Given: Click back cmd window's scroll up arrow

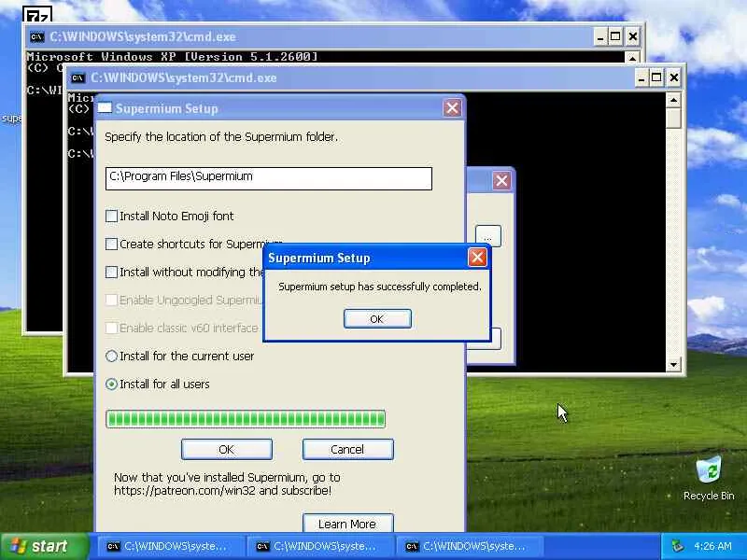Looking at the screenshot, I should [632, 58].
